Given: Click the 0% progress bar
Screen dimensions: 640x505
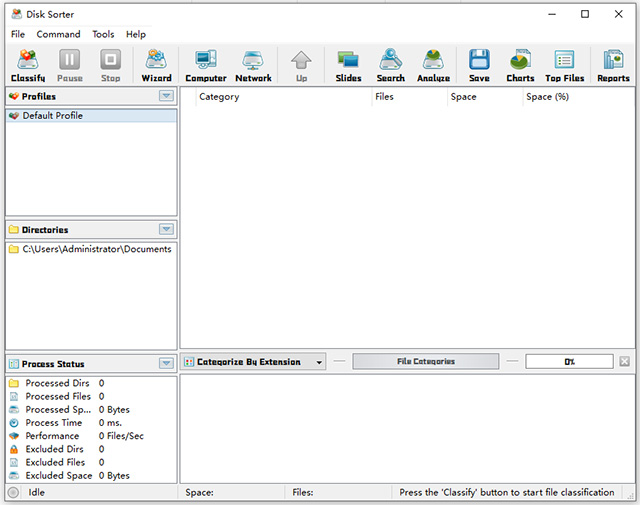Looking at the screenshot, I should coord(569,362).
